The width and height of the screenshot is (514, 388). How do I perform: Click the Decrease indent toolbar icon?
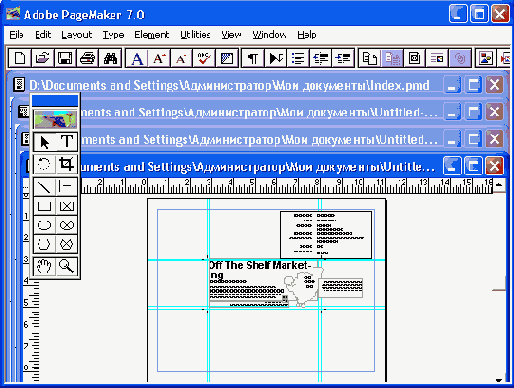pos(321,58)
